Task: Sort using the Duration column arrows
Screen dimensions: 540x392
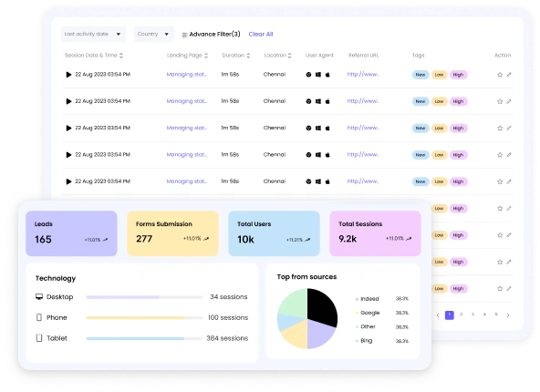Action: pos(248,56)
